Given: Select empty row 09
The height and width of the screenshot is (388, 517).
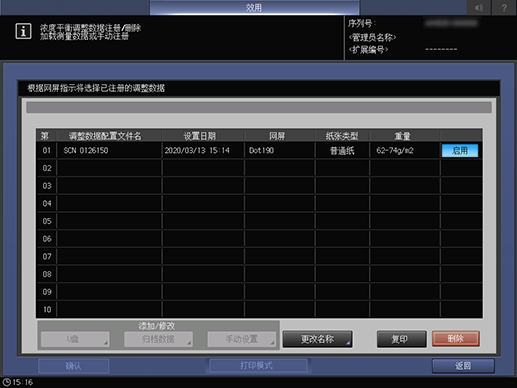Looking at the screenshot, I should 259,292.
